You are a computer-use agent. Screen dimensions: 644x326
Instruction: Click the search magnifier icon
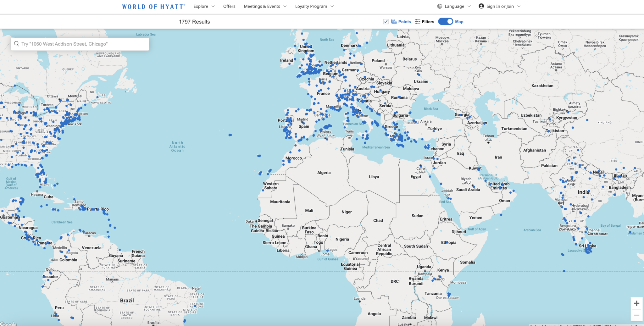(x=17, y=44)
